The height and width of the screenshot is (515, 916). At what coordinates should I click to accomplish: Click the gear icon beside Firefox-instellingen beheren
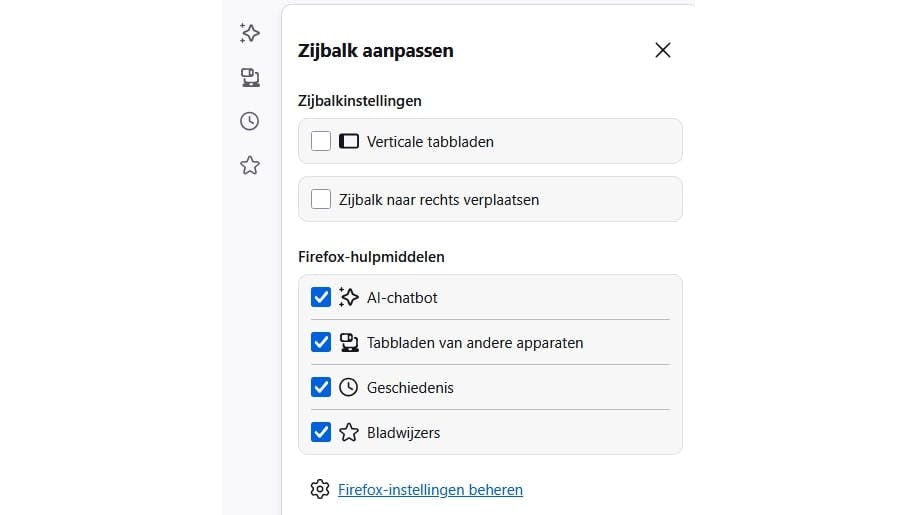319,489
